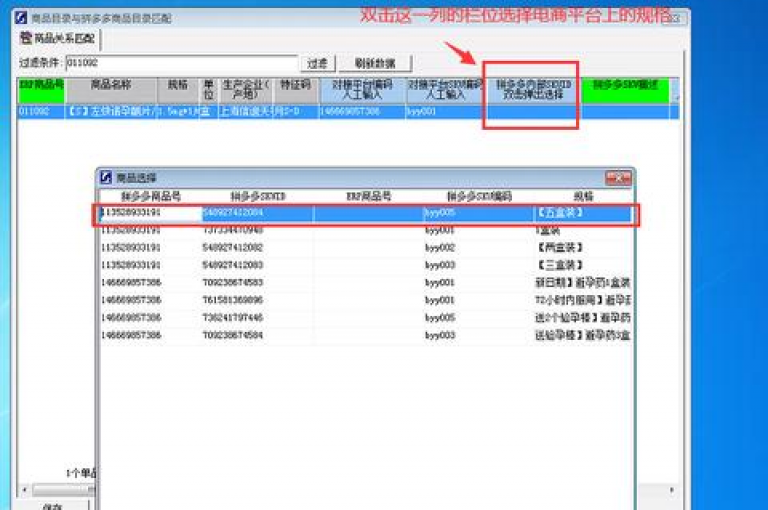This screenshot has height=510, width=768.
Task: Click the 单位 column header
Action: pos(209,90)
